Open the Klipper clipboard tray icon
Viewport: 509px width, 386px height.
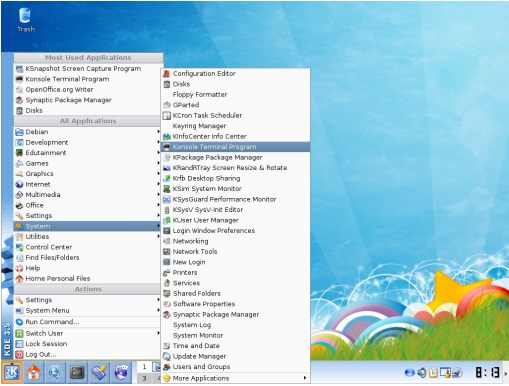tap(433, 373)
